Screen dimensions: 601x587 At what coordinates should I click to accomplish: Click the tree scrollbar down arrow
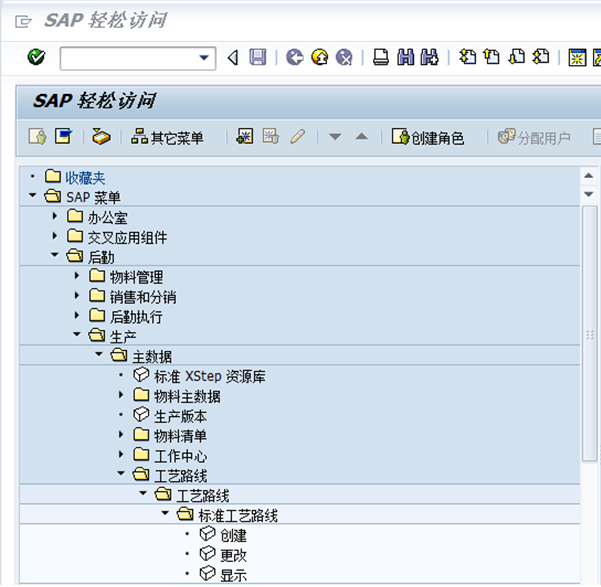pos(589,194)
